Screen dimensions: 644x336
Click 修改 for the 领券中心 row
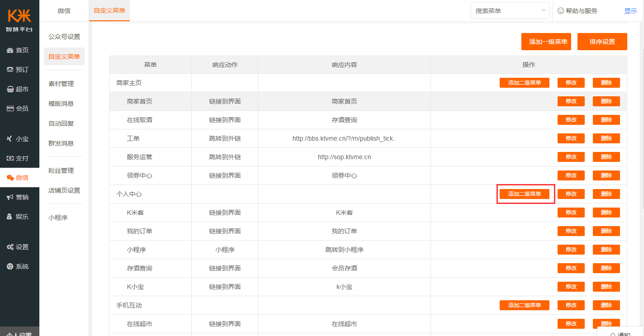[x=571, y=175]
